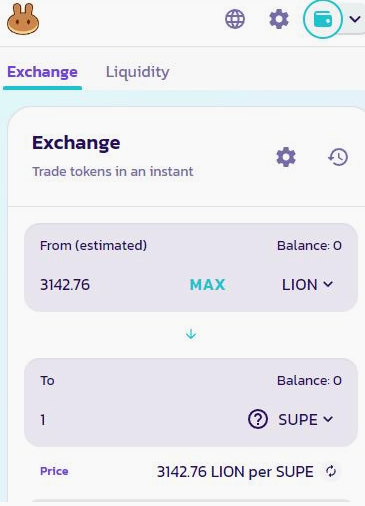Open global settings gear in header
Screen dimensions: 365x506
tap(279, 19)
